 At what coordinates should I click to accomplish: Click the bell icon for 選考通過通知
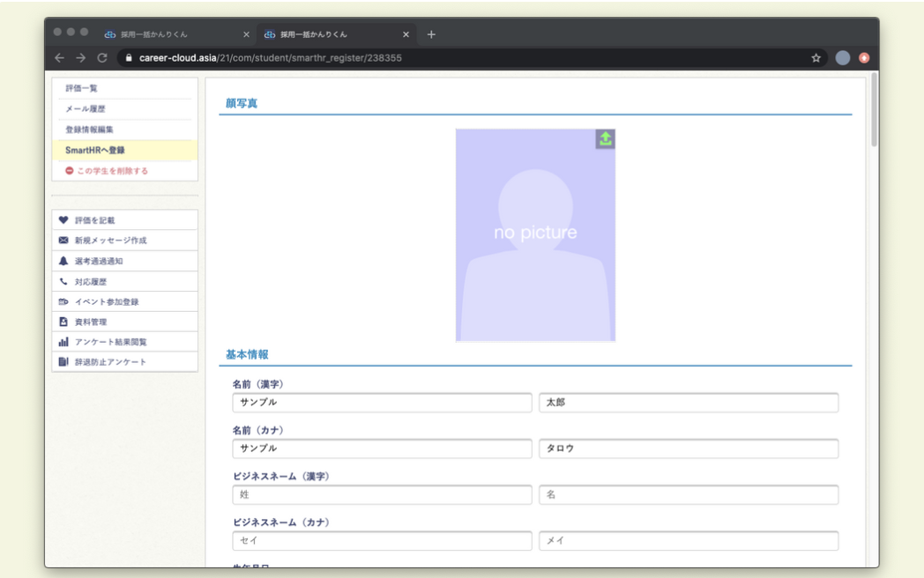[x=63, y=261]
